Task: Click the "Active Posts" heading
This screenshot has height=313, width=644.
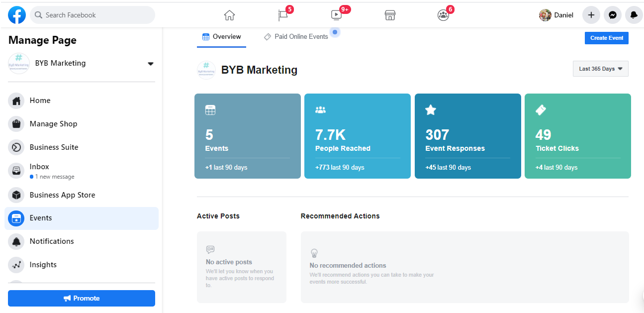Action: click(x=218, y=216)
